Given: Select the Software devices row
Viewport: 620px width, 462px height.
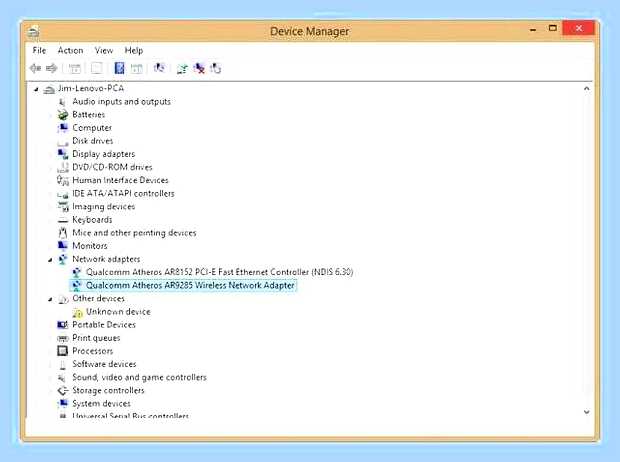Looking at the screenshot, I should pos(104,364).
